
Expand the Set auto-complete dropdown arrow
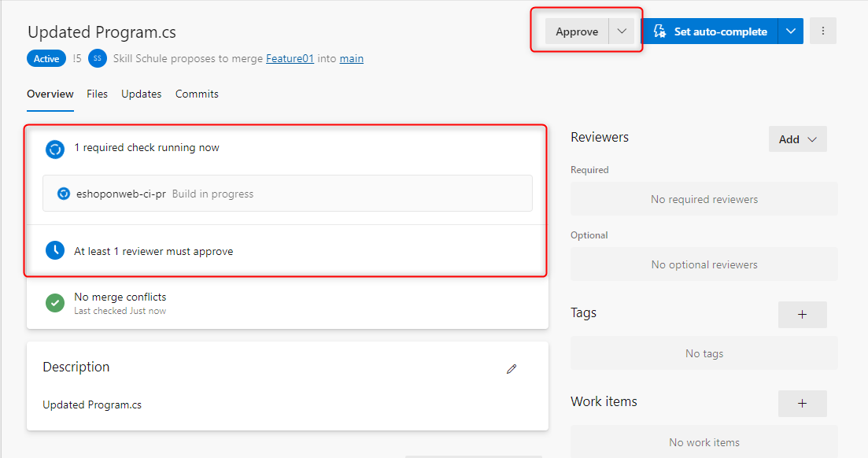(x=791, y=31)
